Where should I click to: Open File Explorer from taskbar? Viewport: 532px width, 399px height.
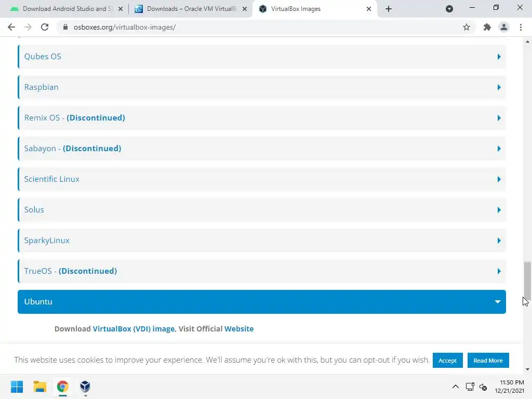tap(39, 387)
